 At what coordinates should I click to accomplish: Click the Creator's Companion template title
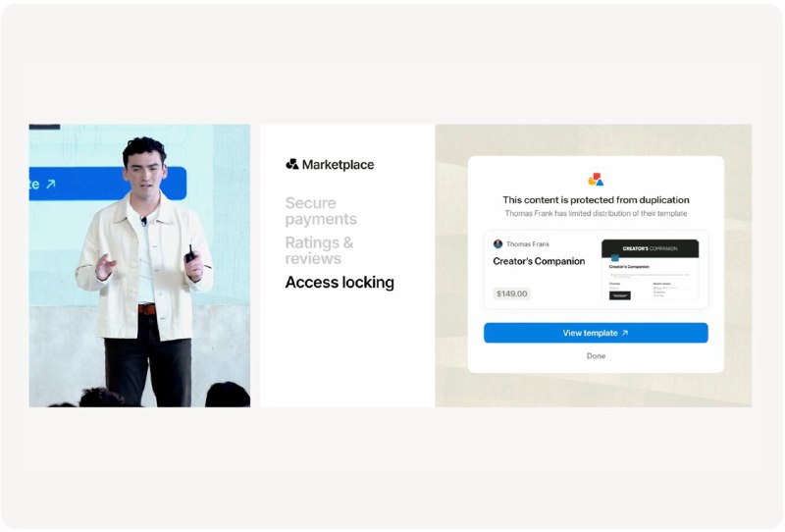pyautogui.click(x=539, y=261)
